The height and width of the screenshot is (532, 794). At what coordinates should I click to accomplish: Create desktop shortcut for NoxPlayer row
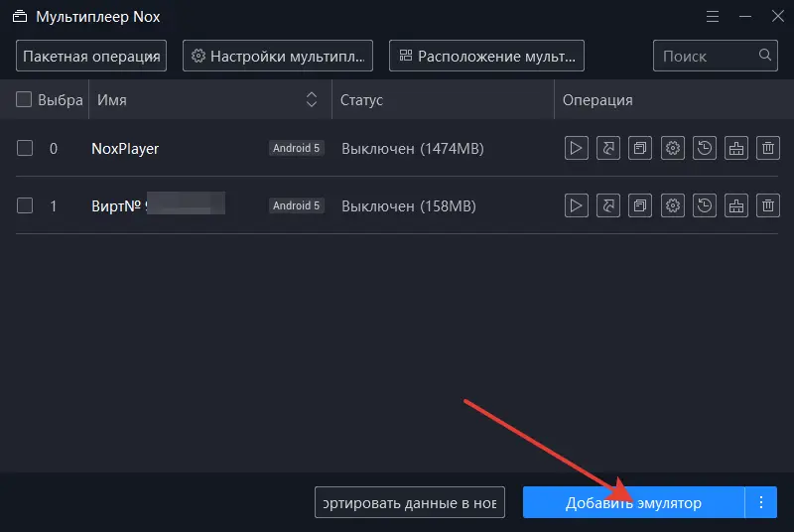[x=608, y=148]
